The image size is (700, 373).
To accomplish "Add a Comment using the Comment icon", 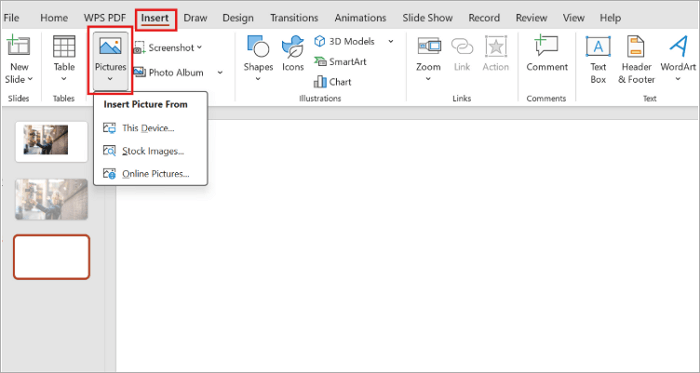I will click(x=547, y=45).
